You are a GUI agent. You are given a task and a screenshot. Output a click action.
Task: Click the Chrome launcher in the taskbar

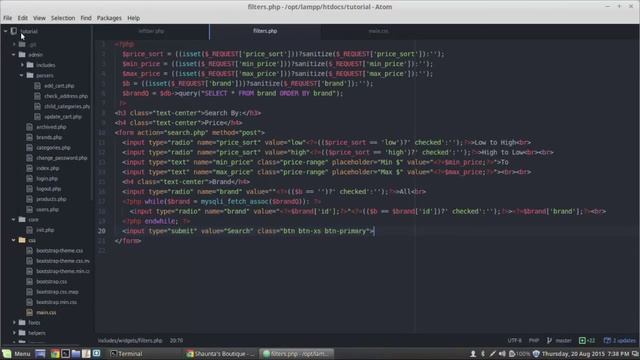point(55,353)
